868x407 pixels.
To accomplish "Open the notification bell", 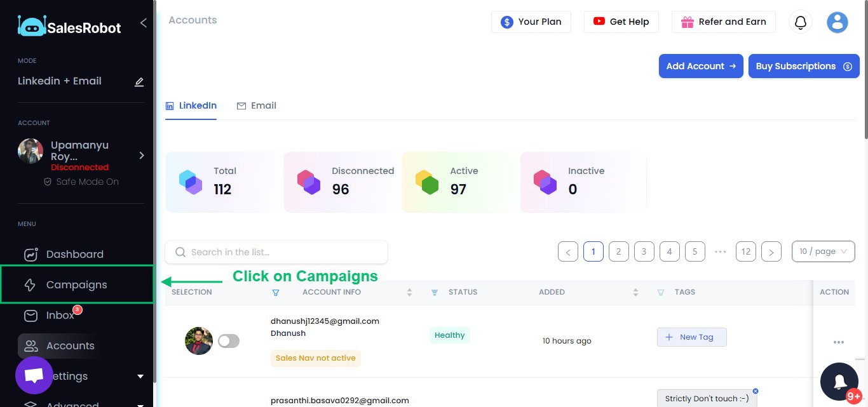I will (x=800, y=22).
